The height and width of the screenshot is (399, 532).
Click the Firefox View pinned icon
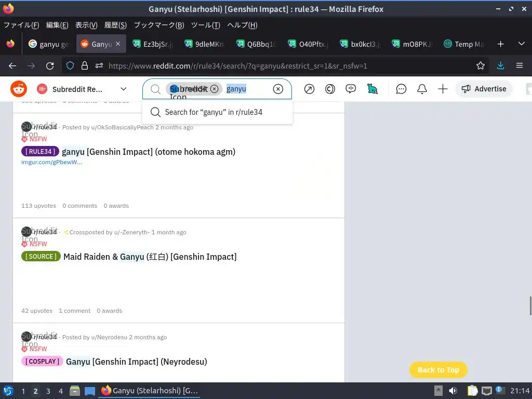(10, 44)
